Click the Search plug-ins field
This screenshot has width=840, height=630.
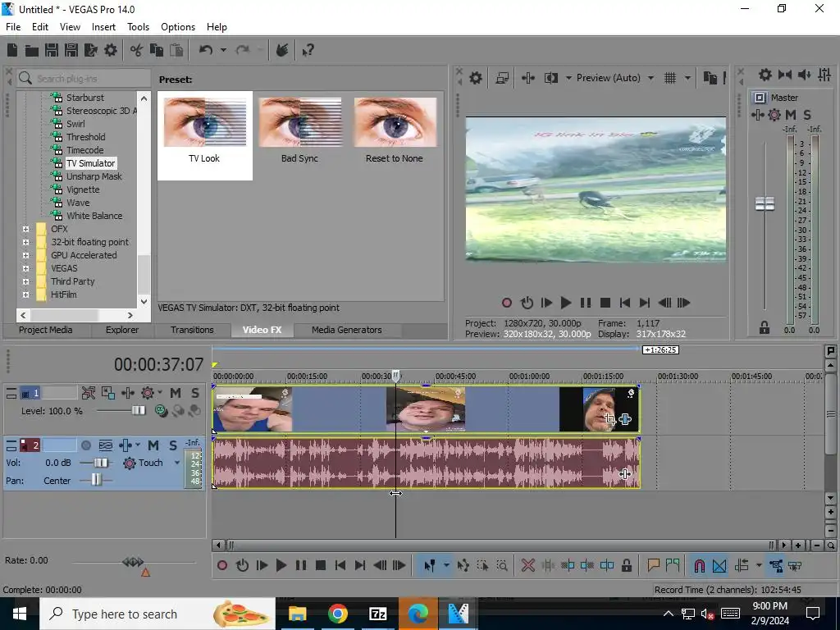click(x=84, y=78)
